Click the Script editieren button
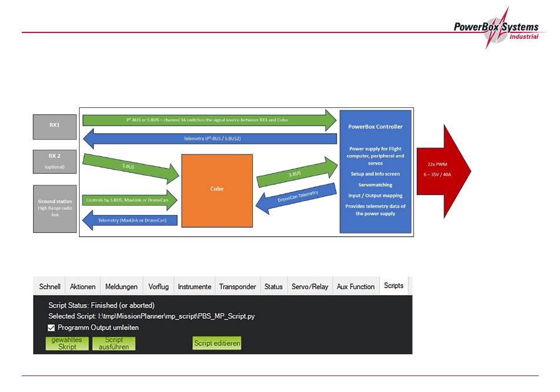Image resolution: width=560 pixels, height=392 pixels. 217,343
